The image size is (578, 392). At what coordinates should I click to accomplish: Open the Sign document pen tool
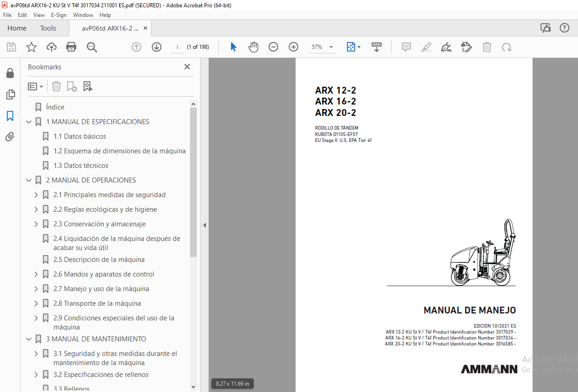coord(447,47)
